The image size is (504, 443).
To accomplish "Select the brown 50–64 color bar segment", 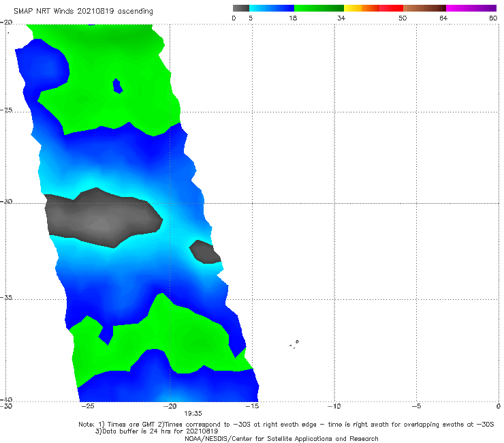I will 424,8.
